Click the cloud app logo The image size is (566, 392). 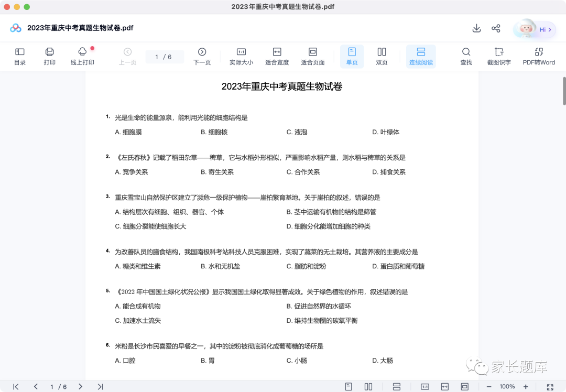coord(16,28)
